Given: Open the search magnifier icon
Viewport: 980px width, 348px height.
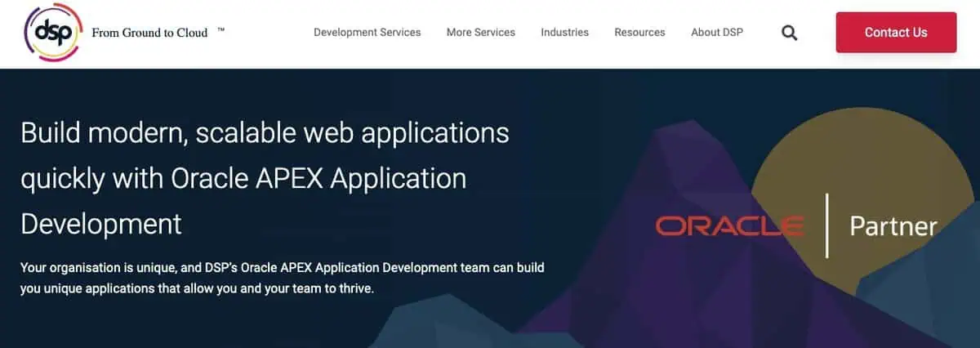Looking at the screenshot, I should (x=789, y=33).
